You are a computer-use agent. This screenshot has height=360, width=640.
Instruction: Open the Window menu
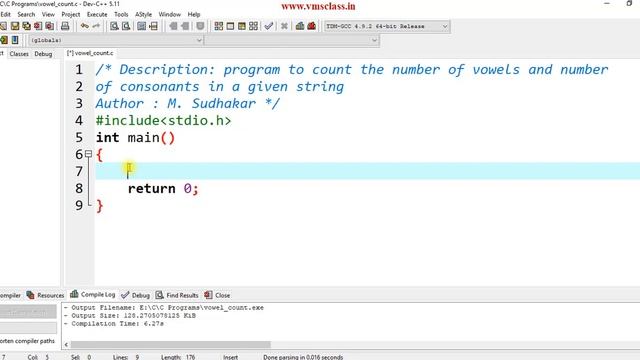(x=169, y=14)
